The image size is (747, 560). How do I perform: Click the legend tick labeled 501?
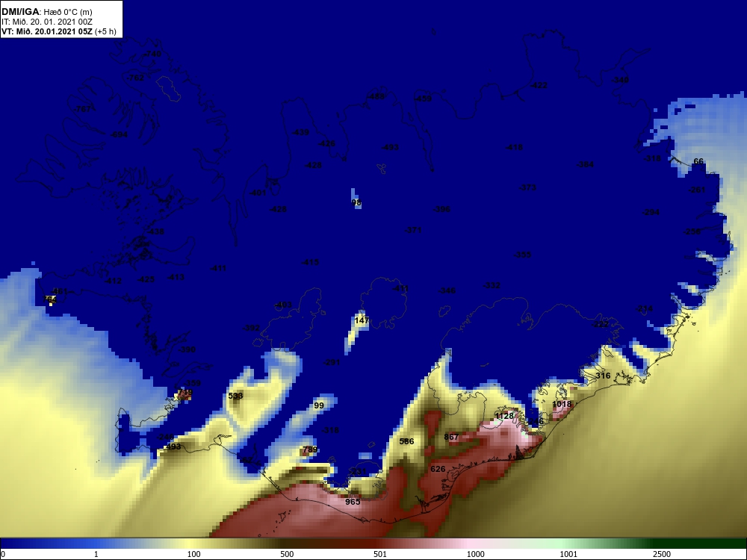[x=380, y=554]
